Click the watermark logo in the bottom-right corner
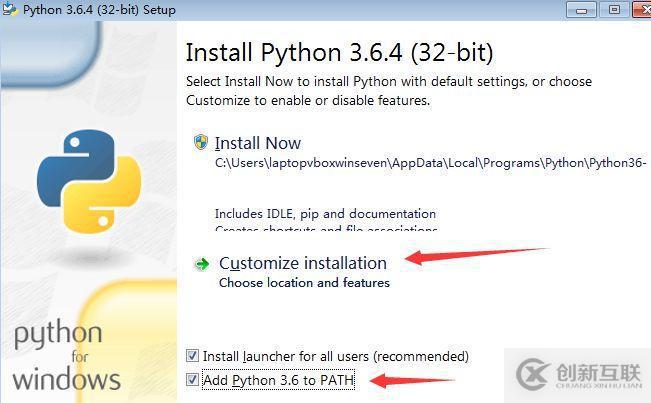This screenshot has width=651, height=403. (x=535, y=373)
